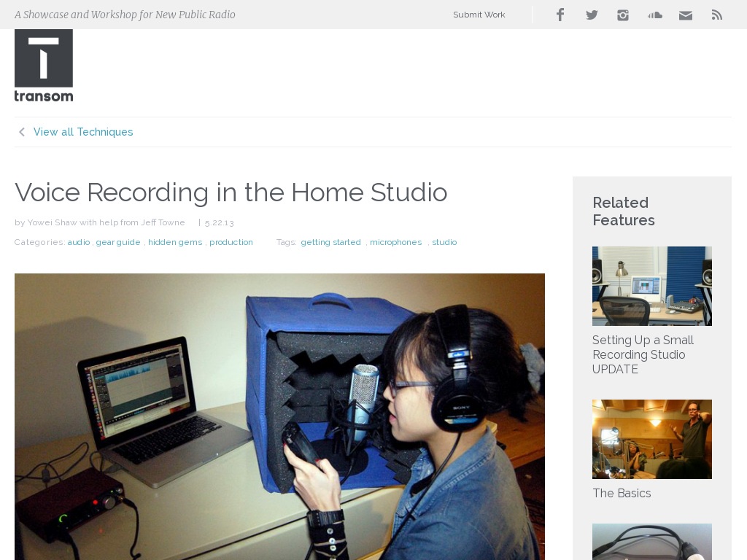Image resolution: width=747 pixels, height=560 pixels.
Task: Click the 'Tags:' label
Action: [x=286, y=242]
